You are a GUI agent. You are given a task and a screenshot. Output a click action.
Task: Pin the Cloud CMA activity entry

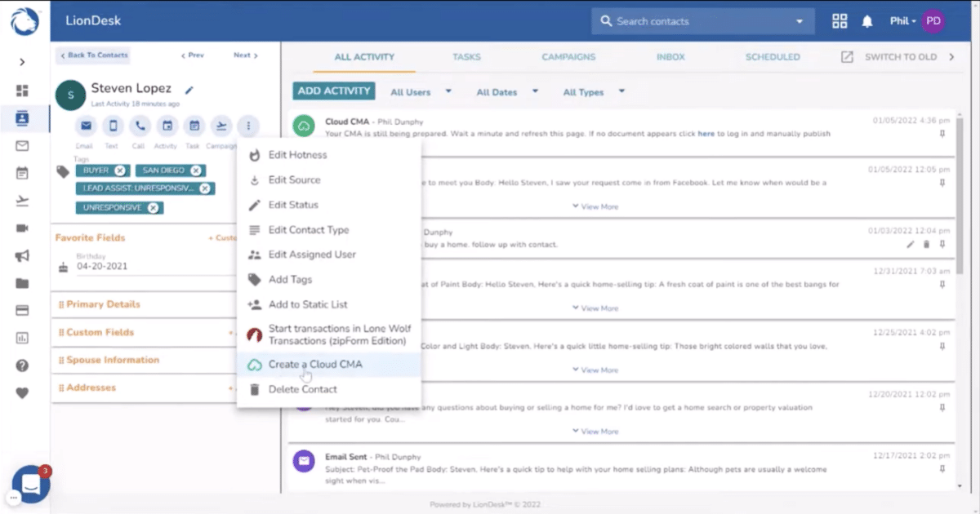pos(942,133)
